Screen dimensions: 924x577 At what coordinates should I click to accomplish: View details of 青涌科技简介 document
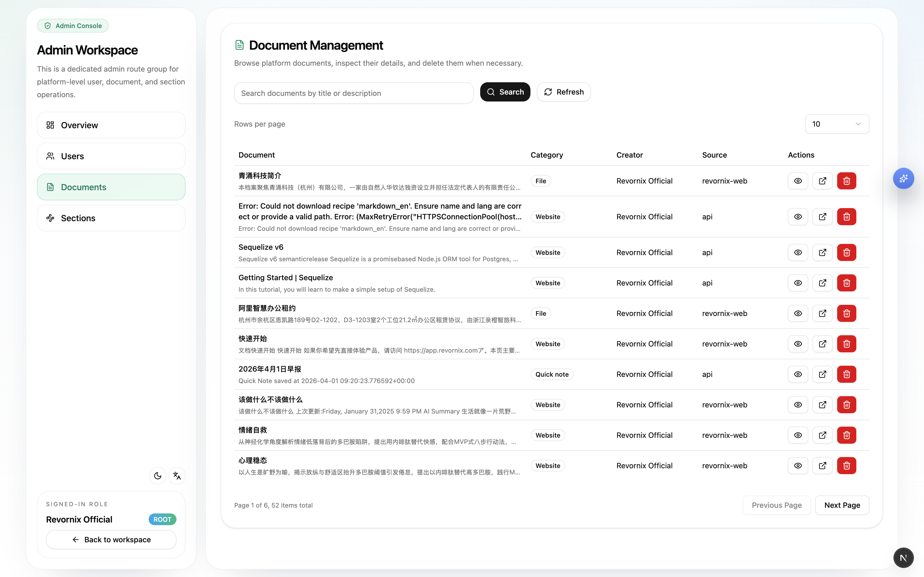798,181
